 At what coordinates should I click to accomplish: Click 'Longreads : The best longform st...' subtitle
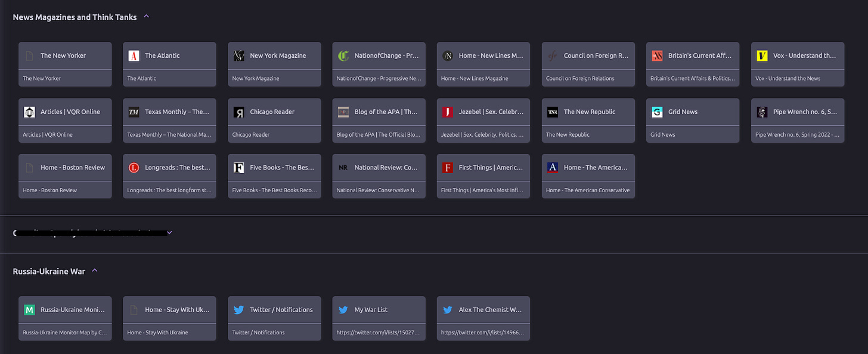[169, 190]
